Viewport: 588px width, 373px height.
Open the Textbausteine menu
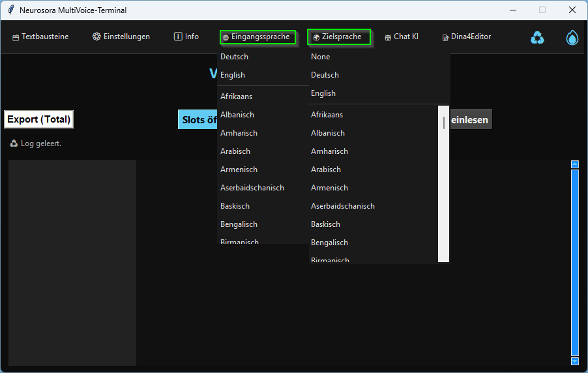click(40, 37)
